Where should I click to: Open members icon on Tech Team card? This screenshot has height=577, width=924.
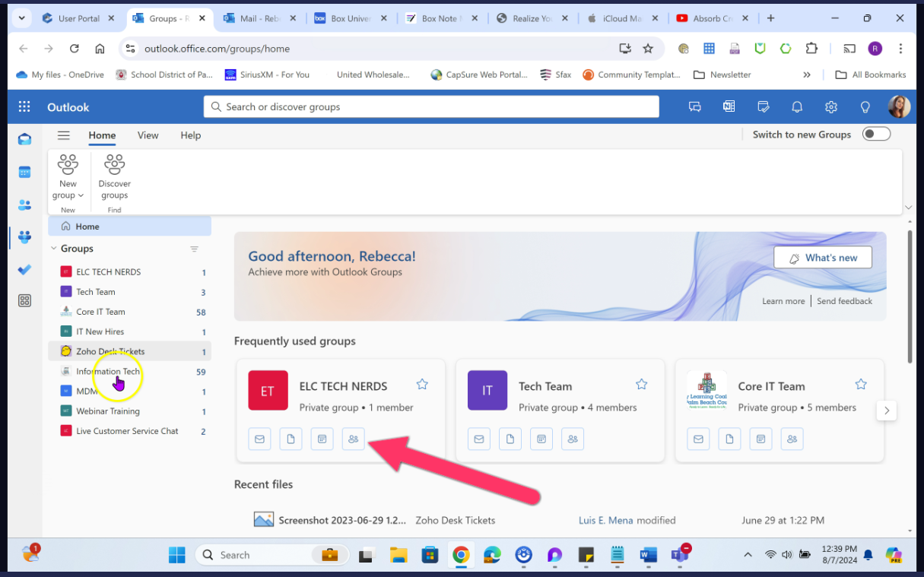573,439
